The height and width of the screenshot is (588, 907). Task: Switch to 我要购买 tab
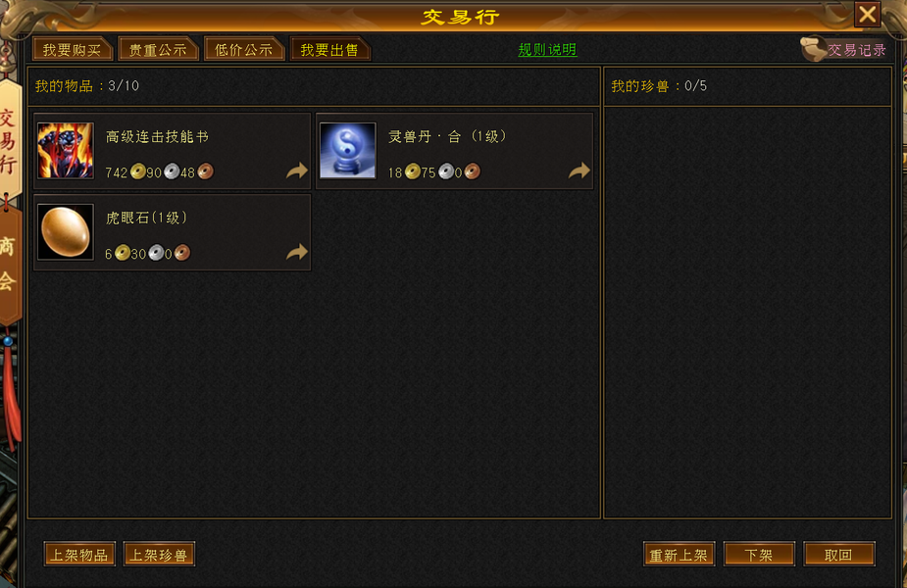(72, 50)
